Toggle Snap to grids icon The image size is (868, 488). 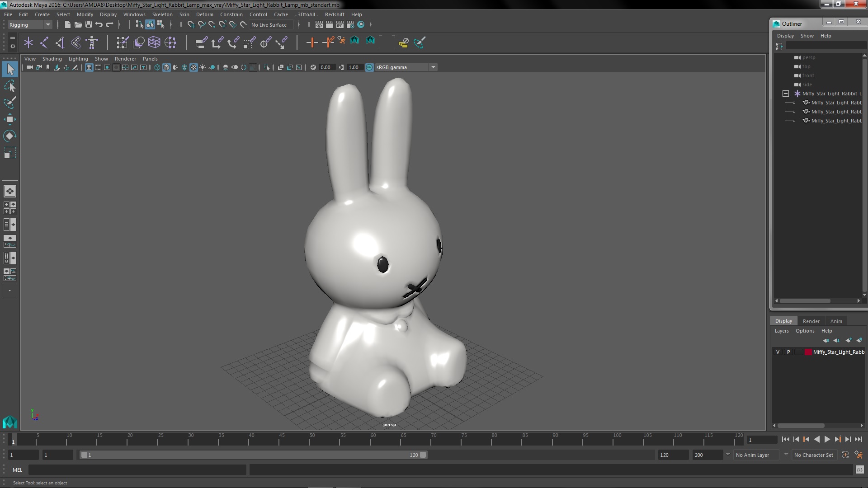[x=191, y=24]
